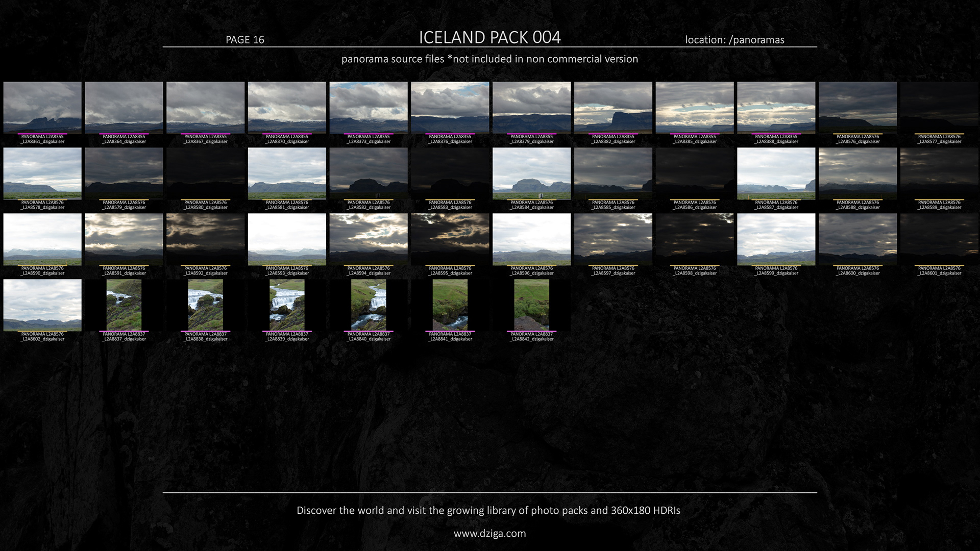Select the _L2A8373 cloudy sky thumbnail

[x=369, y=107]
